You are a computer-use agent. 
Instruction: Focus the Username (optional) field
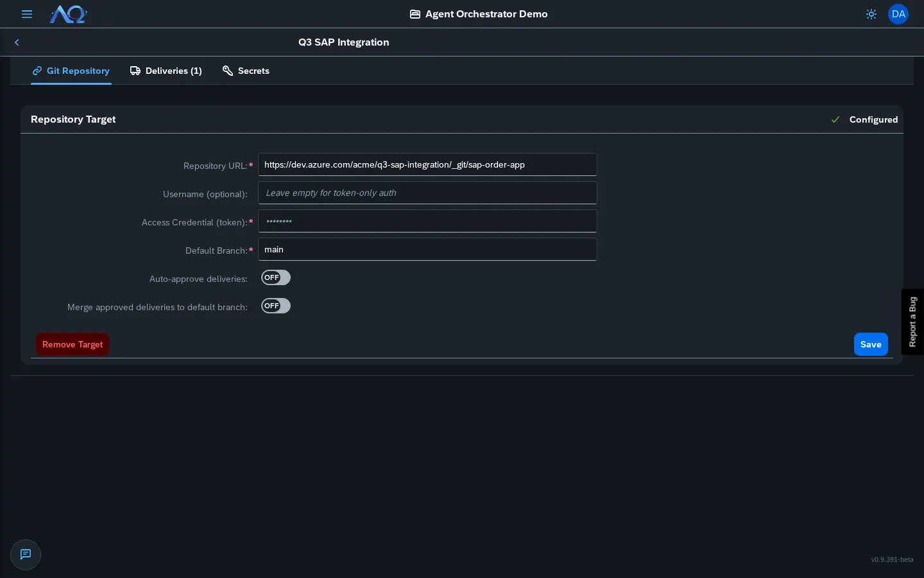click(x=427, y=193)
